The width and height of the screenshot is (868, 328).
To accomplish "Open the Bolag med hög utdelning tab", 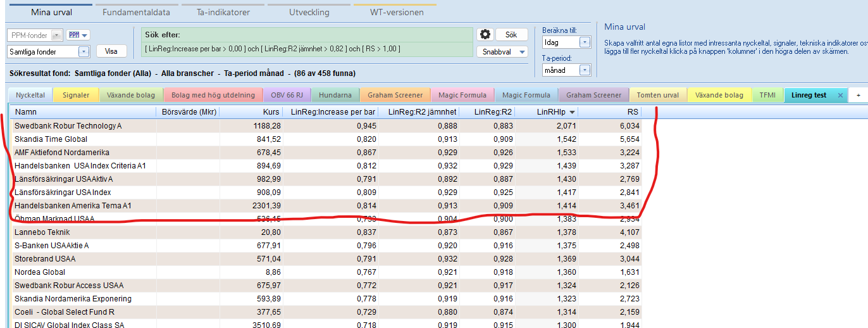I will point(213,95).
